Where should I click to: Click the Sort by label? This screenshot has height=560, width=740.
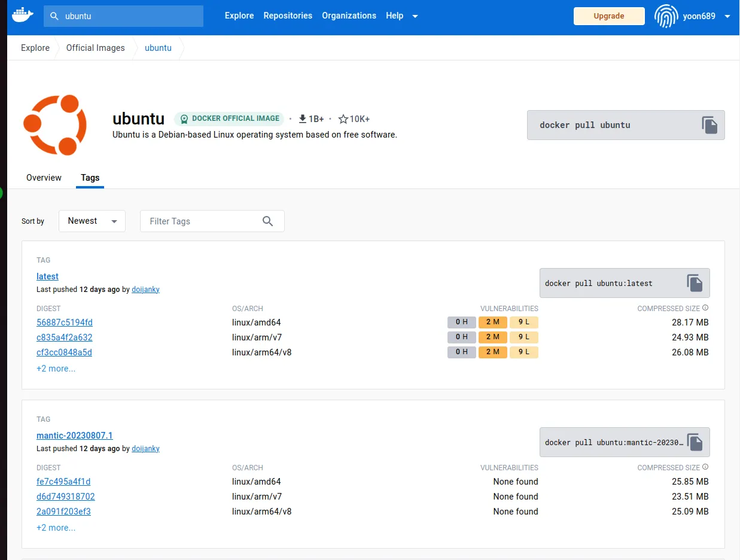click(33, 221)
